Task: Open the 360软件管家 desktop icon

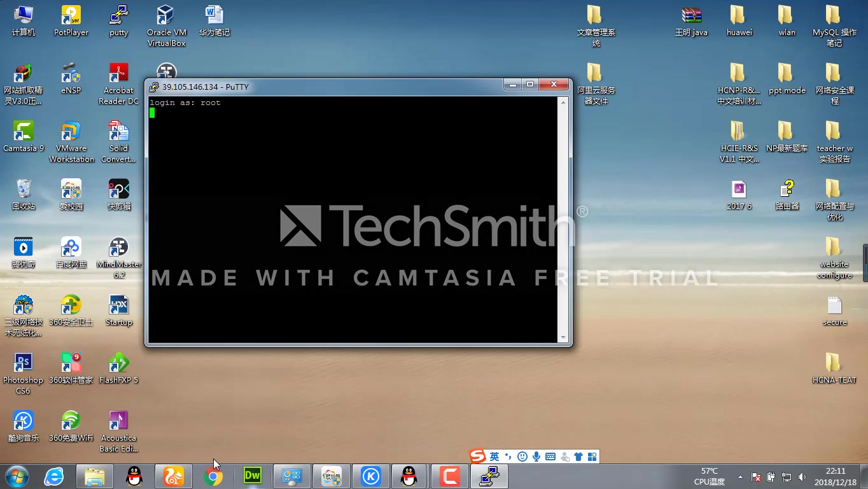Action: click(71, 368)
